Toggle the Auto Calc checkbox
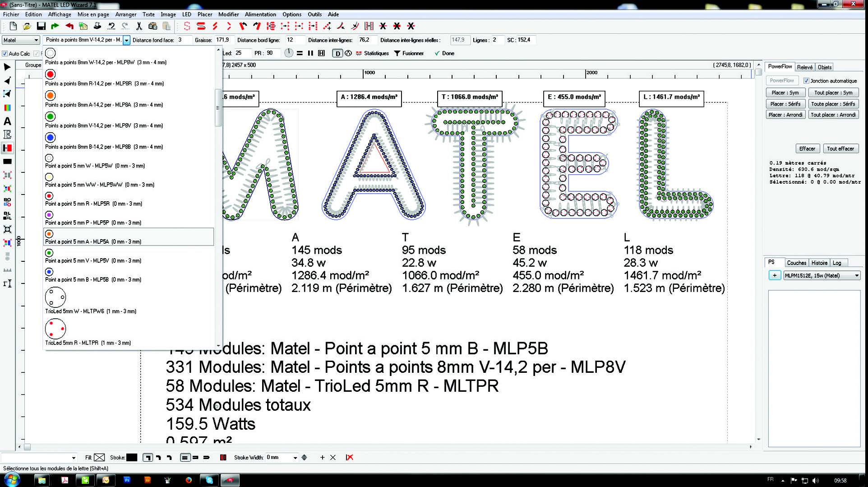The image size is (868, 487). (x=5, y=54)
